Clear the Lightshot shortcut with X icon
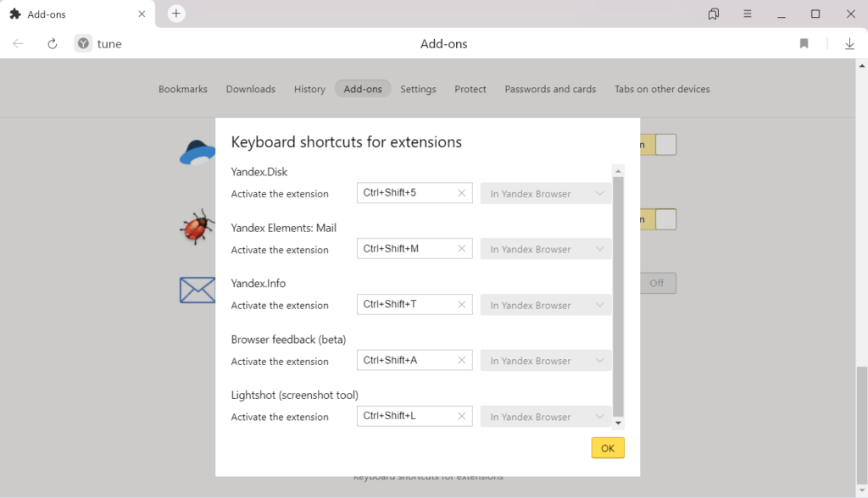The height and width of the screenshot is (498, 868). pos(461,417)
